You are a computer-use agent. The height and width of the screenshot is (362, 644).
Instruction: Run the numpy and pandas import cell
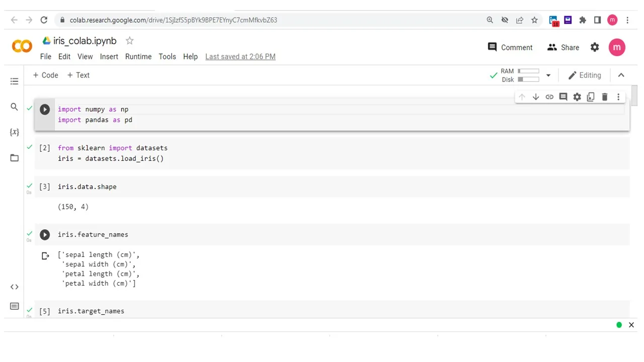click(x=45, y=109)
